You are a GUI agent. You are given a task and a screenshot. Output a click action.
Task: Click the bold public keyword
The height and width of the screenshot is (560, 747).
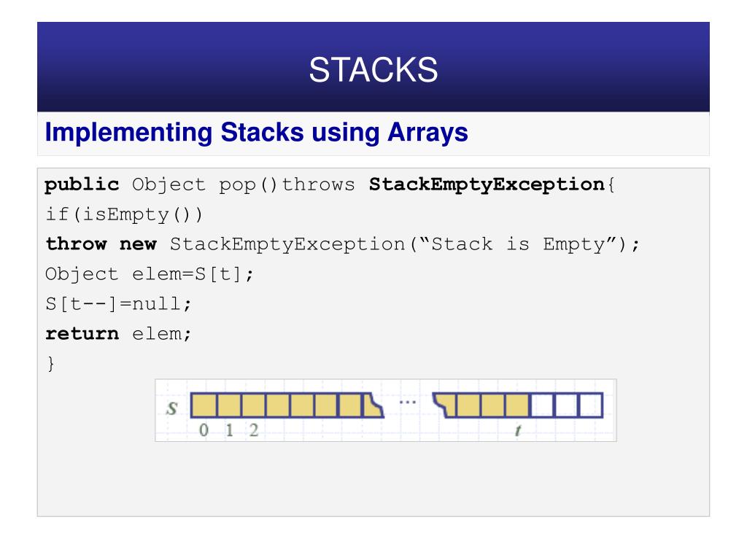click(x=82, y=184)
